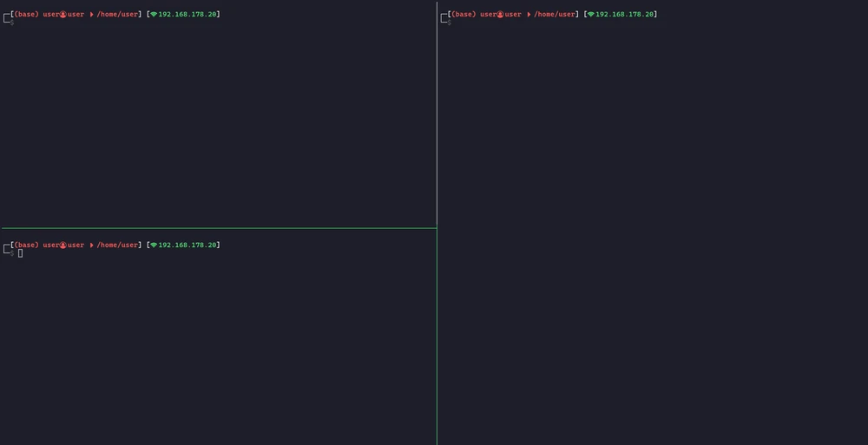The width and height of the screenshot is (868, 445).
Task: Click the user skull icon in bottom-left prompt
Action: pos(63,245)
